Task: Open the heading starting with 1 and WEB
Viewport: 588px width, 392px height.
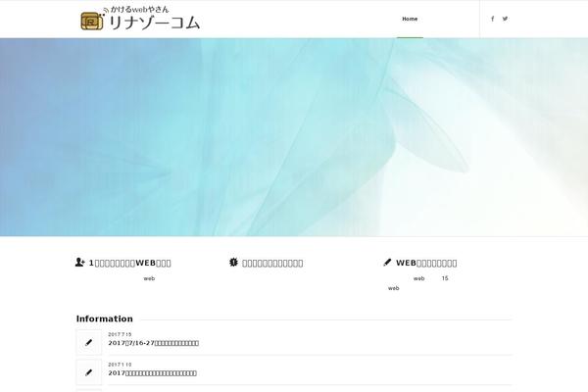Action: [x=129, y=263]
